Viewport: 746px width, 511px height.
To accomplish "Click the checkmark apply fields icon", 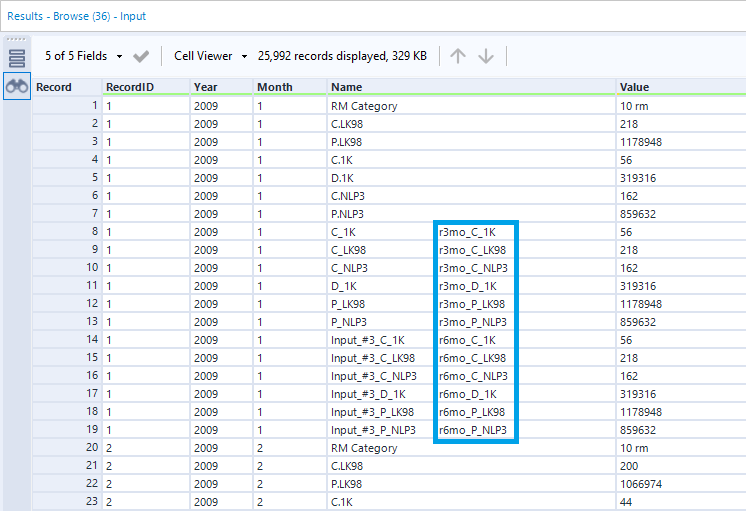I will click(x=141, y=56).
